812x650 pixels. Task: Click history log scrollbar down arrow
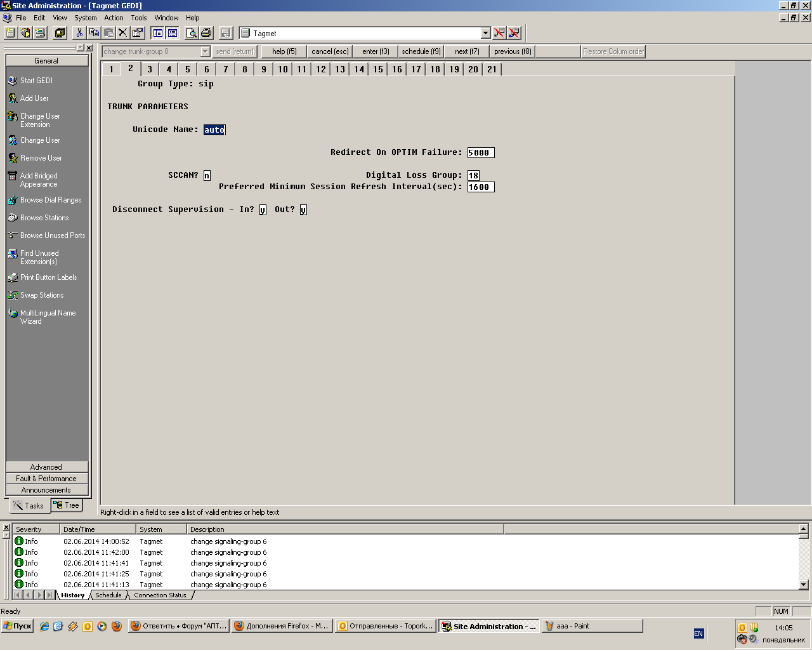pyautogui.click(x=803, y=585)
